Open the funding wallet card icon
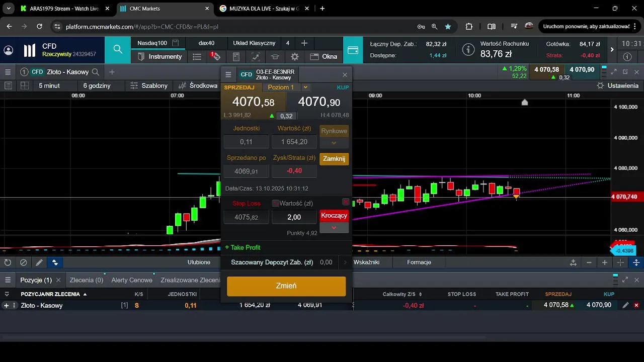The width and height of the screenshot is (644, 362). [353, 50]
